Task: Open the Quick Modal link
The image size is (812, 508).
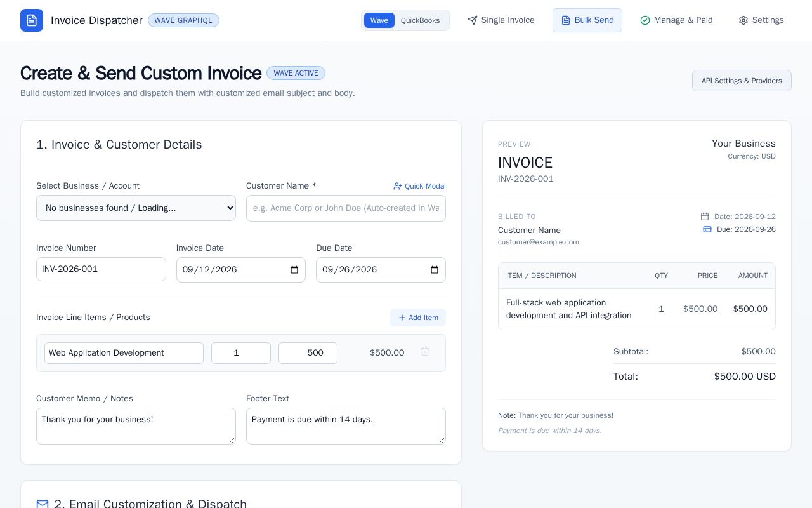Action: coord(419,186)
